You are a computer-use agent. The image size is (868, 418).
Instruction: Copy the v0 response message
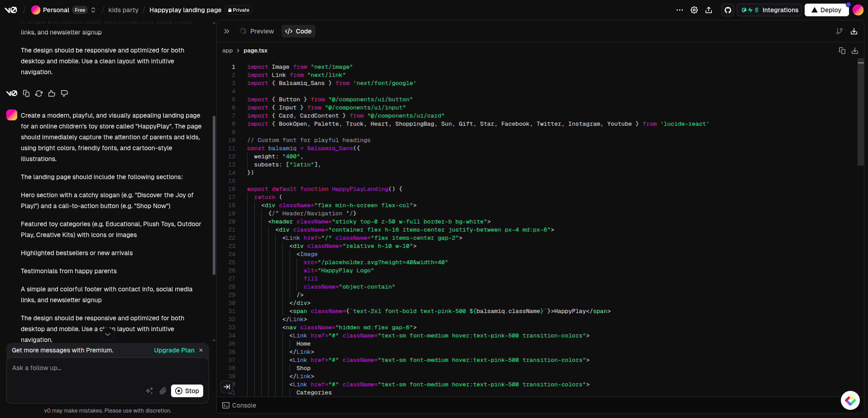[26, 93]
